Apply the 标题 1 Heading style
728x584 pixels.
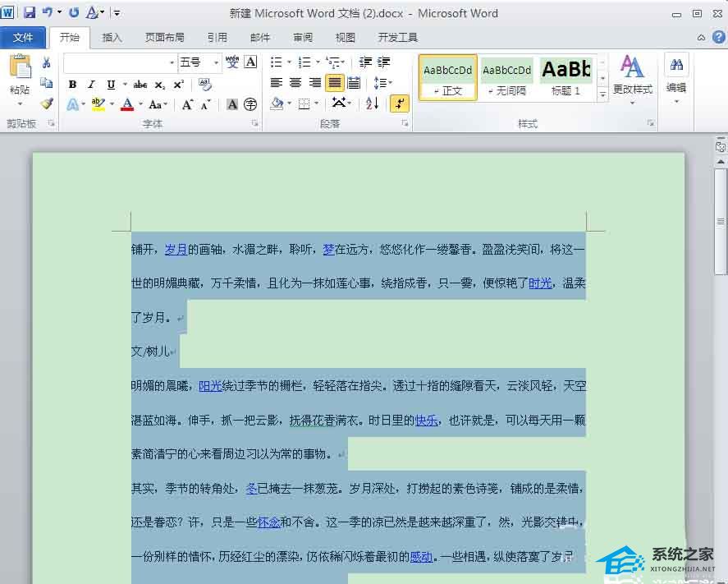point(565,77)
